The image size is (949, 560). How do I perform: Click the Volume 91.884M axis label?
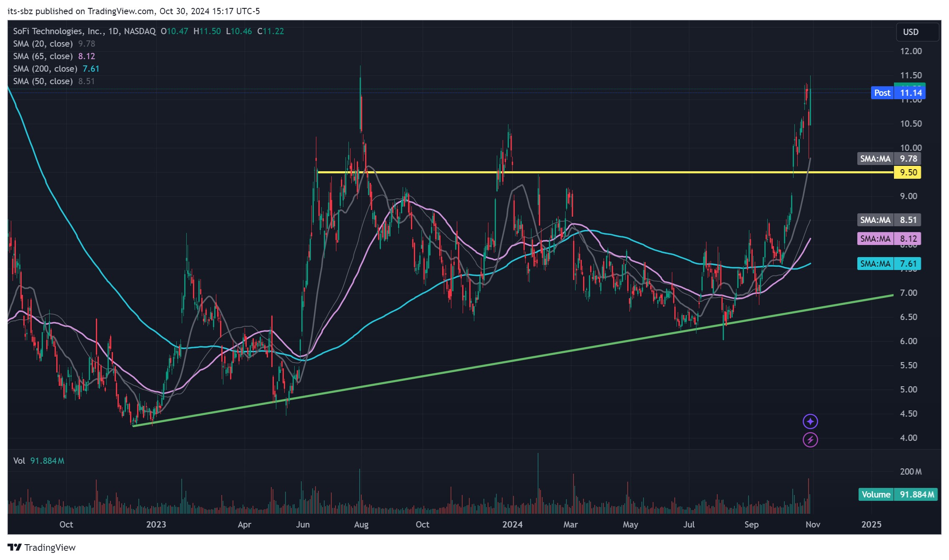[898, 495]
